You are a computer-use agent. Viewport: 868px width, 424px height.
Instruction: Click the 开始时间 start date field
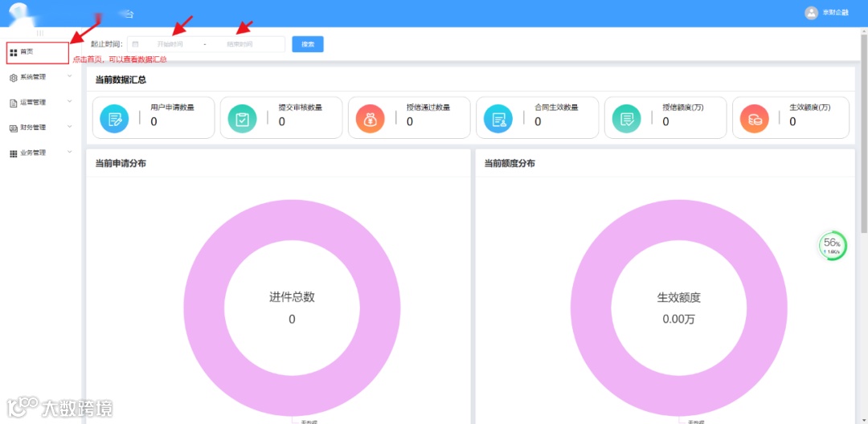tap(170, 44)
